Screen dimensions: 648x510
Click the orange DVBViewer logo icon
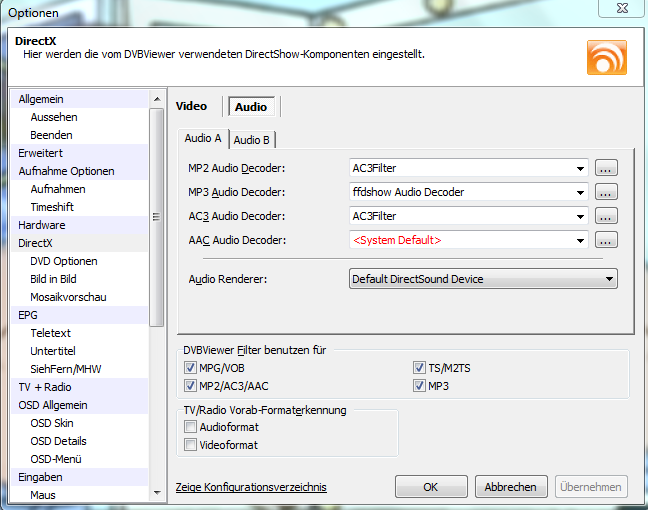click(x=607, y=57)
